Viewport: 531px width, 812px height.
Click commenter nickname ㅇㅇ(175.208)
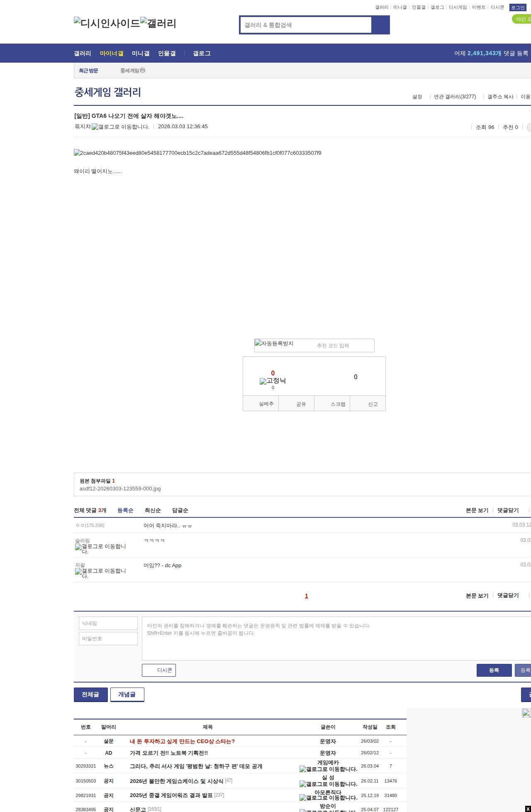point(90,525)
